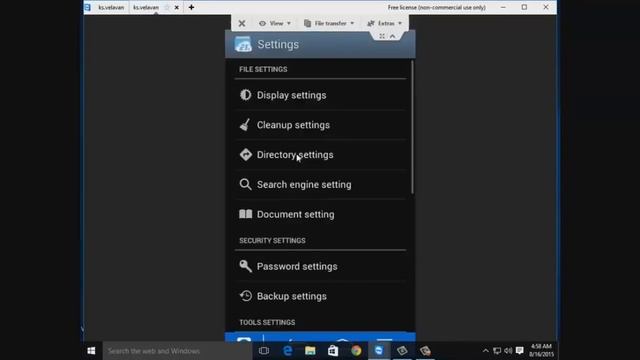Add a new session tab with plus
The image size is (640, 360).
[x=191, y=7]
